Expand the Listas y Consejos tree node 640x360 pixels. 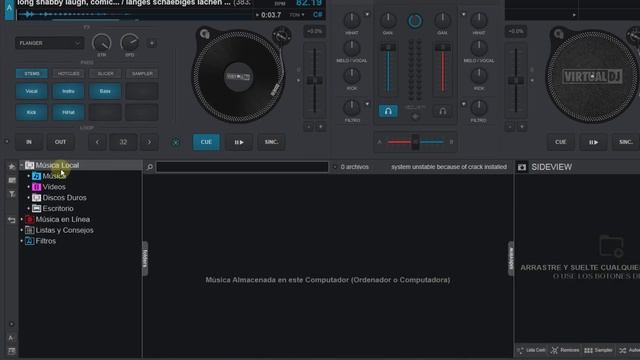[22, 230]
